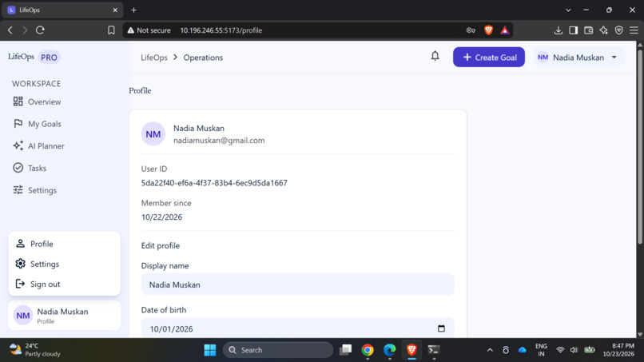
Task: Open Microsoft Edge from the taskbar
Action: point(389,350)
